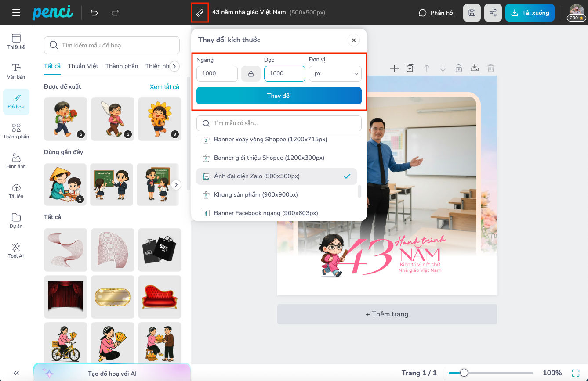Click the save disk icon
This screenshot has height=381, width=588.
click(472, 13)
